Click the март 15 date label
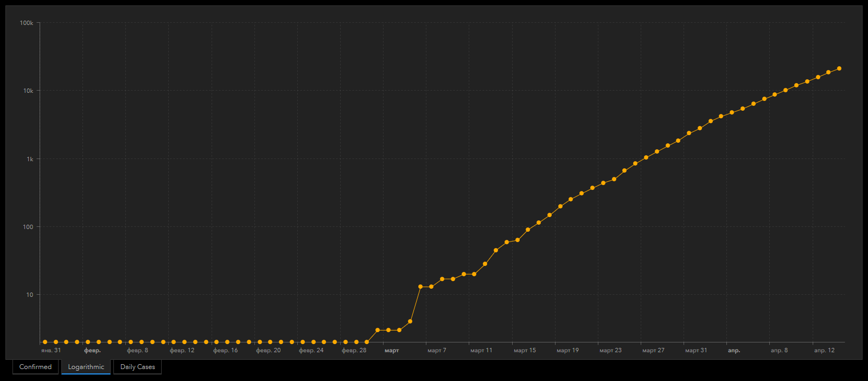The image size is (868, 381). pyautogui.click(x=525, y=351)
